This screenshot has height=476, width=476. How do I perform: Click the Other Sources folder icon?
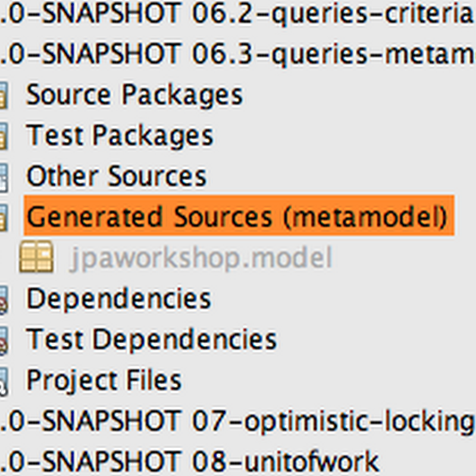(x=4, y=177)
